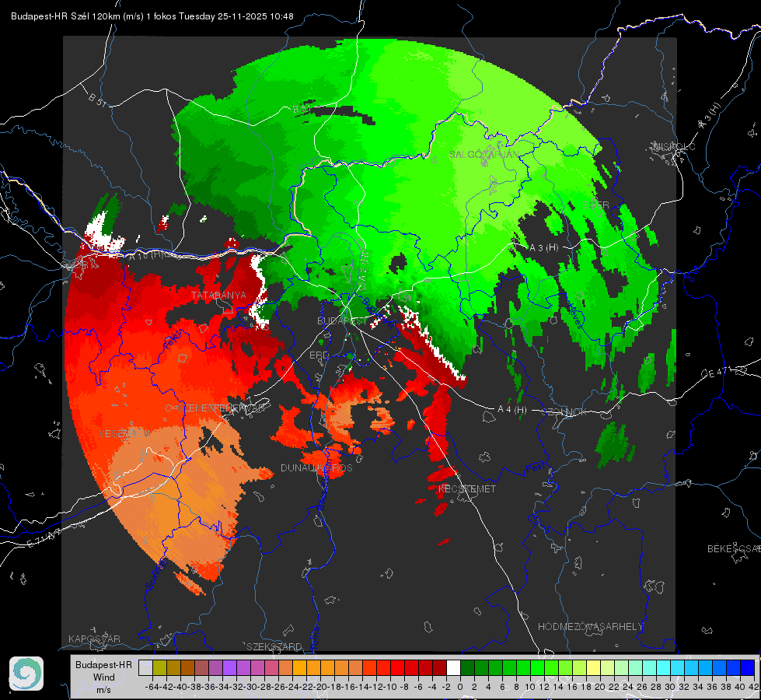Select the SALGOTARJAN city label
Viewport: 761px width, 700px height.
484,155
